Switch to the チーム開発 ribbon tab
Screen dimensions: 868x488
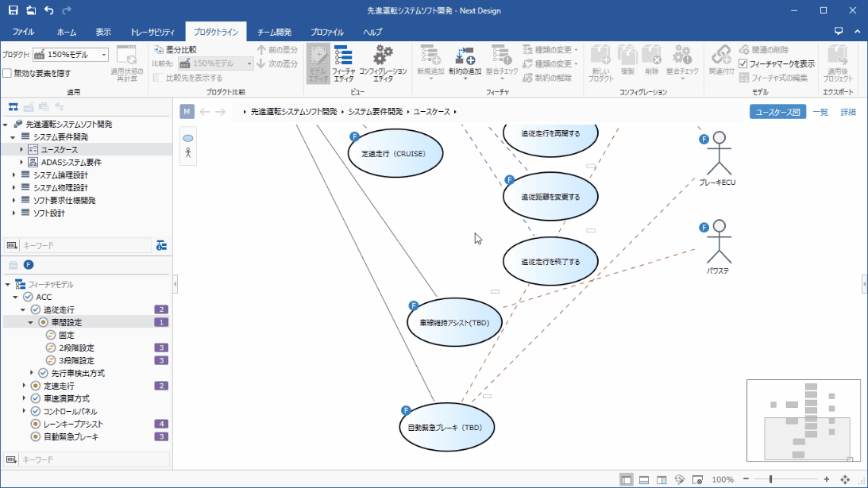coord(275,33)
